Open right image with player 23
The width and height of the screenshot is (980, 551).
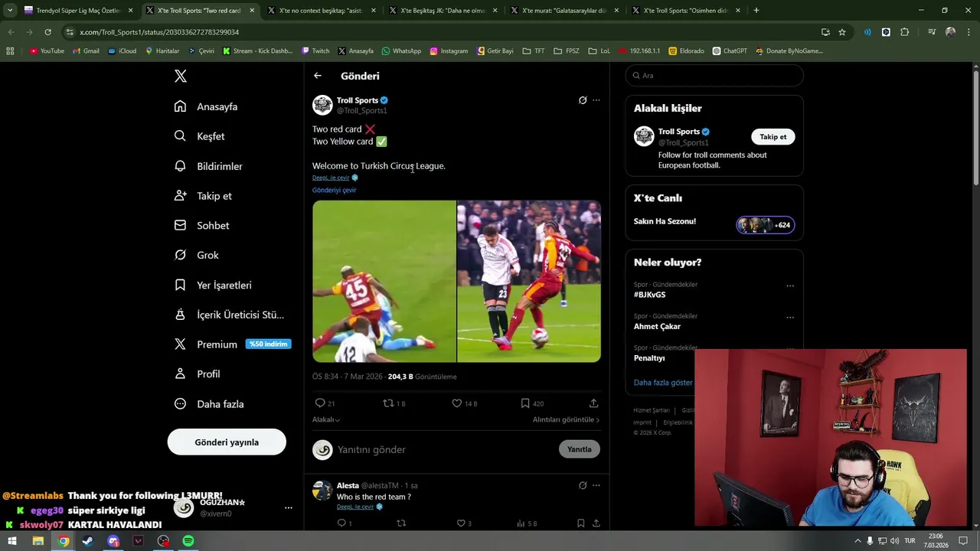(x=529, y=281)
